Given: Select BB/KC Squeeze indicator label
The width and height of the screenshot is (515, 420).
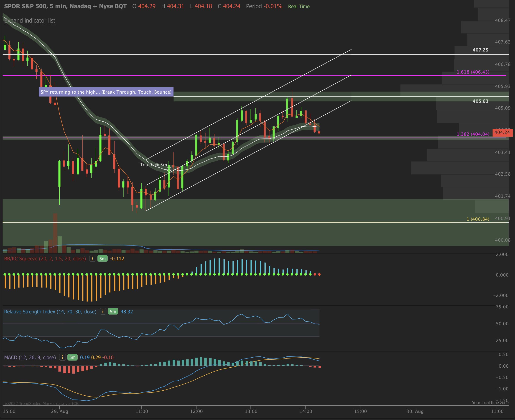Looking at the screenshot, I should 45,259.
